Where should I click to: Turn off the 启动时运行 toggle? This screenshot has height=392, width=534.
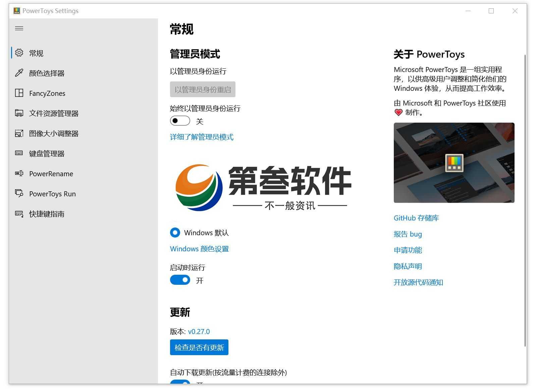[x=180, y=280]
